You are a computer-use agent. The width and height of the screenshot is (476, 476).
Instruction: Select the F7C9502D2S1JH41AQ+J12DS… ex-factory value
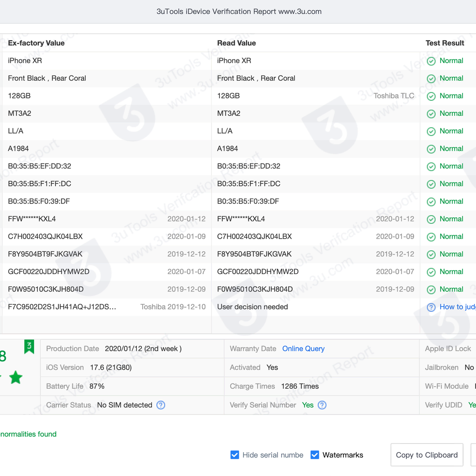[62, 307]
